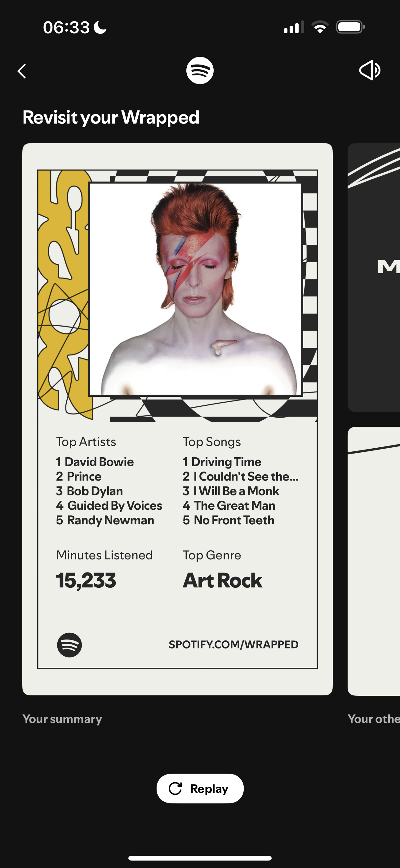
Task: Tap the partially visible 'Your othe' label
Action: pos(374,719)
